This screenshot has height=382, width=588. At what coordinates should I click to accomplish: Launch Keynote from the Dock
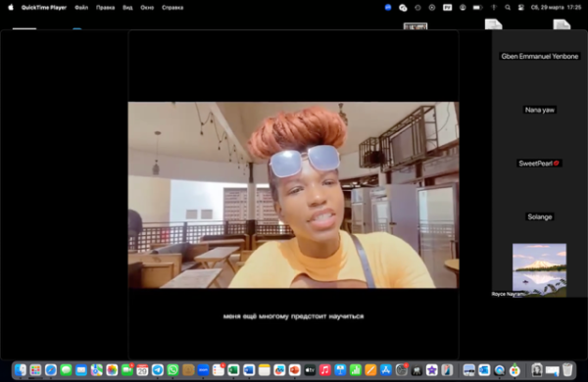point(340,370)
